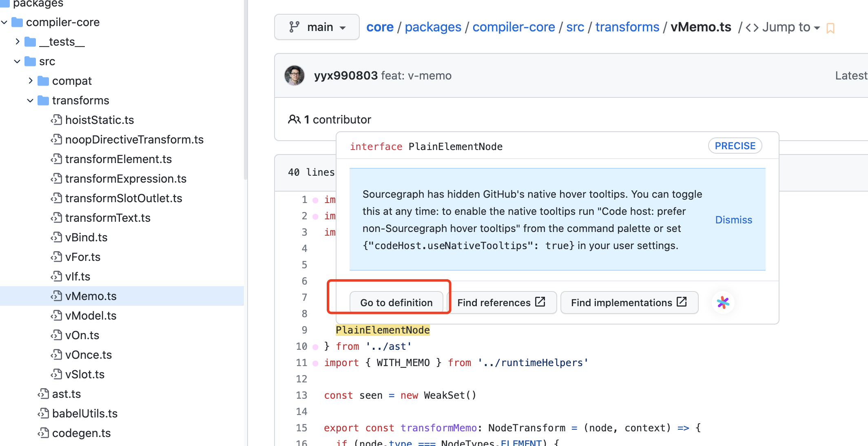Click the contributors people icon
This screenshot has height=446, width=868.
point(294,119)
